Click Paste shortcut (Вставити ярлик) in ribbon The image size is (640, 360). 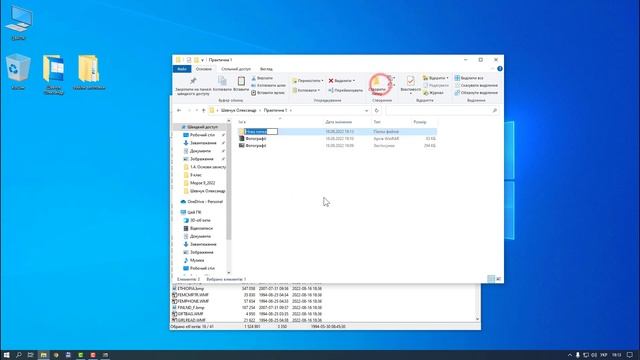[267, 93]
